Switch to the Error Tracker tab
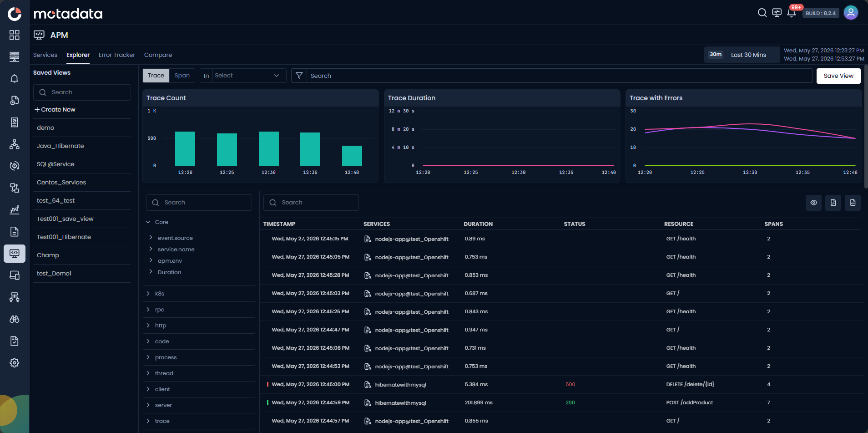868x433 pixels. (x=117, y=55)
